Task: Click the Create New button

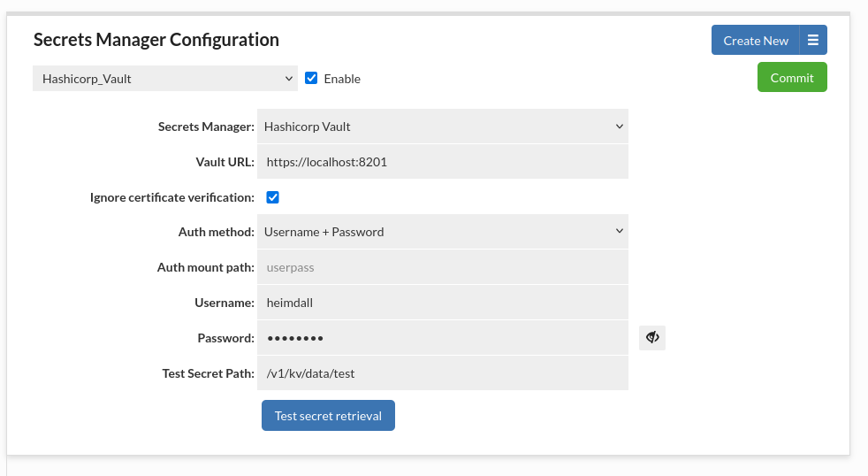Action: pyautogui.click(x=756, y=41)
